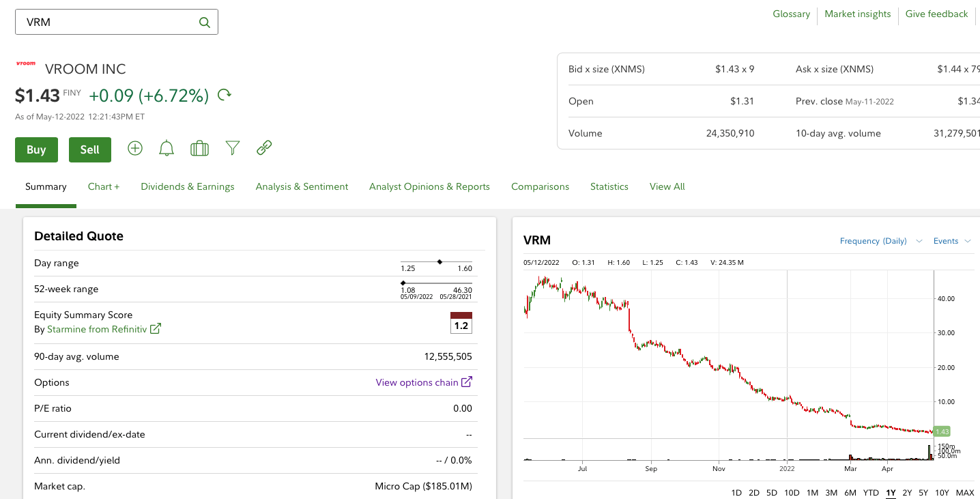Set chart range to 6M
The height and width of the screenshot is (499, 980).
tap(850, 493)
